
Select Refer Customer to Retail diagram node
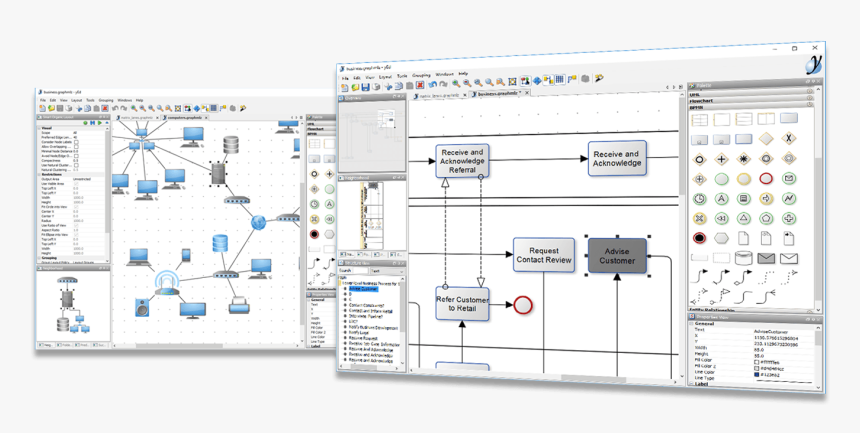pyautogui.click(x=462, y=303)
